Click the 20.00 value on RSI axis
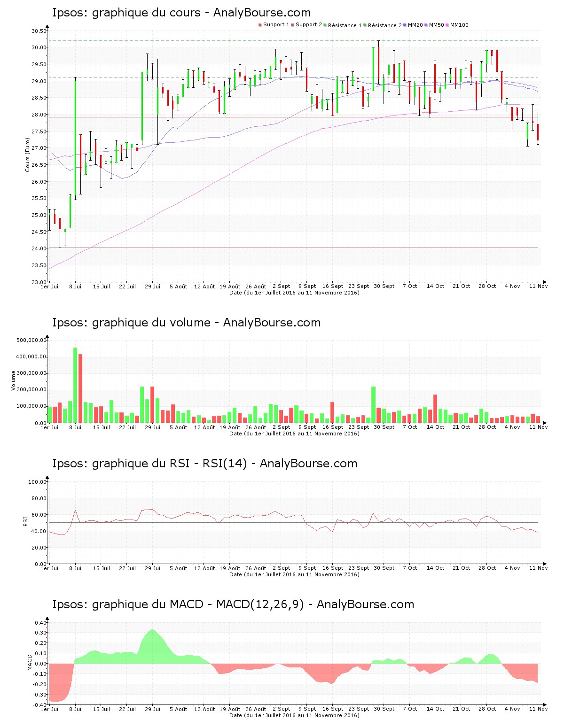 [x=39, y=548]
